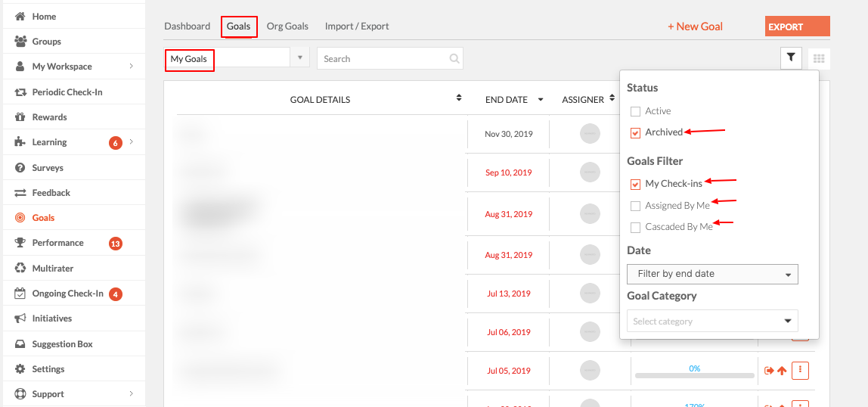Image resolution: width=868 pixels, height=407 pixels.
Task: Switch to the Goals tab
Action: click(239, 26)
